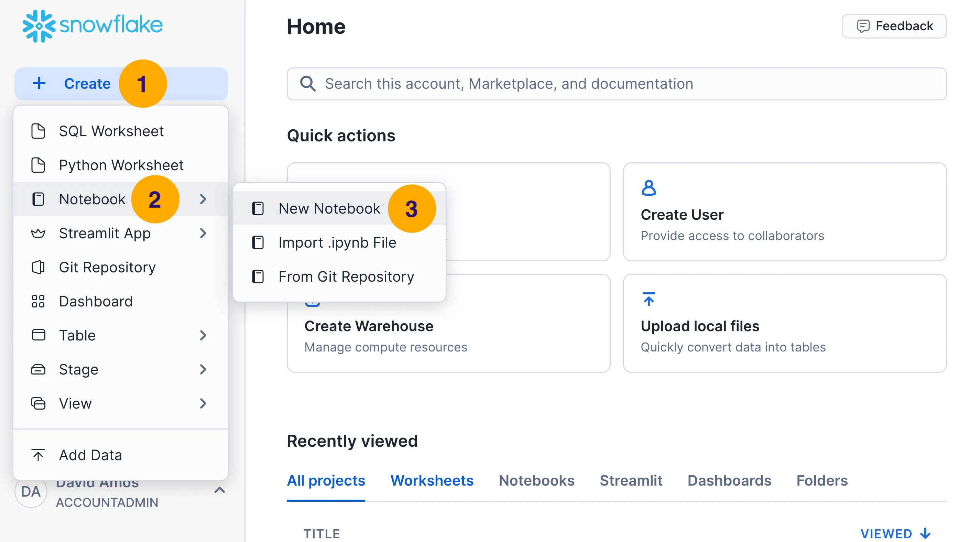Switch to the Notebooks tab
The image size is (980, 542).
[536, 481]
